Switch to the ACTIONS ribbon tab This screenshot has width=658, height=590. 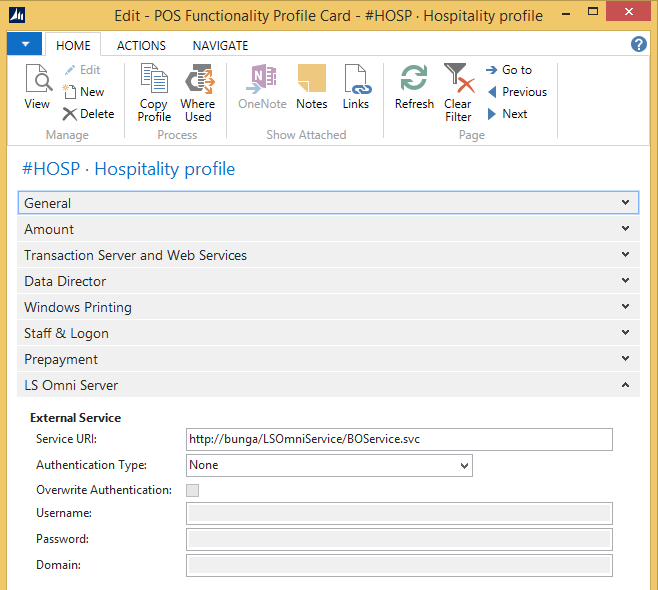click(x=141, y=45)
